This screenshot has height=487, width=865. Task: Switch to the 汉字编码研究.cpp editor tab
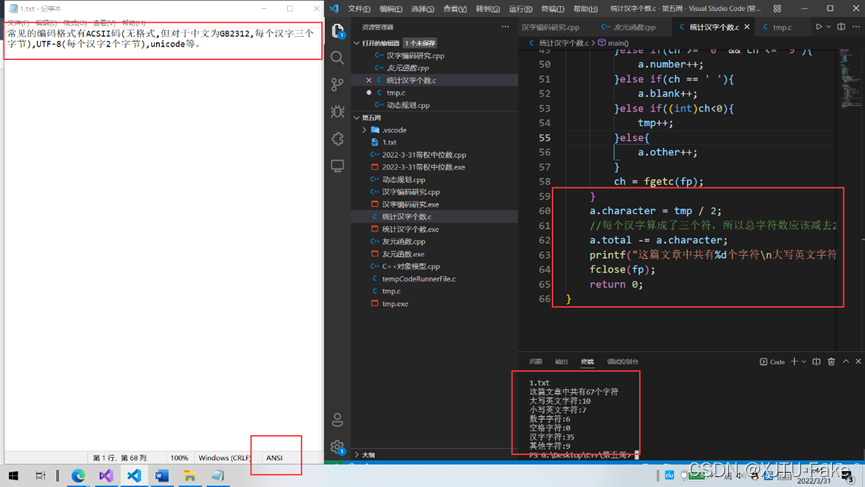pos(551,27)
